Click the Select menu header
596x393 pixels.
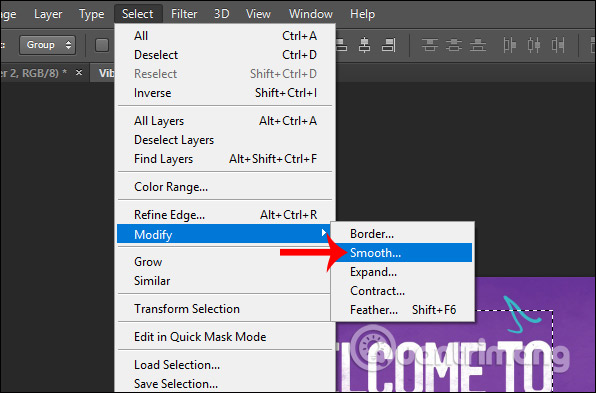(138, 14)
